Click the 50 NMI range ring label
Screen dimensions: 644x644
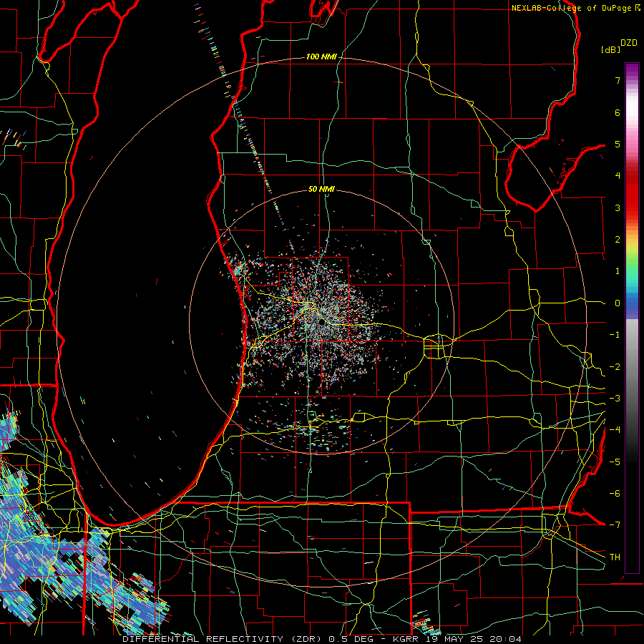click(321, 190)
